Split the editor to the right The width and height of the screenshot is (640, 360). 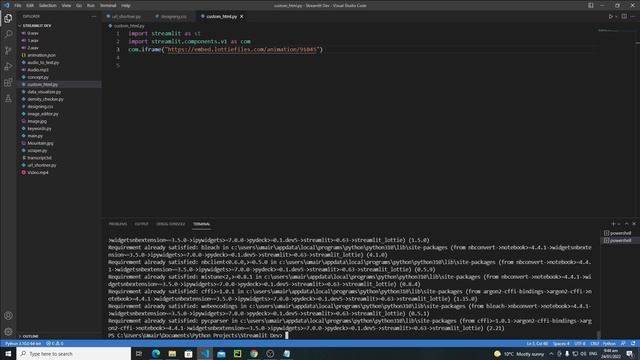click(624, 16)
